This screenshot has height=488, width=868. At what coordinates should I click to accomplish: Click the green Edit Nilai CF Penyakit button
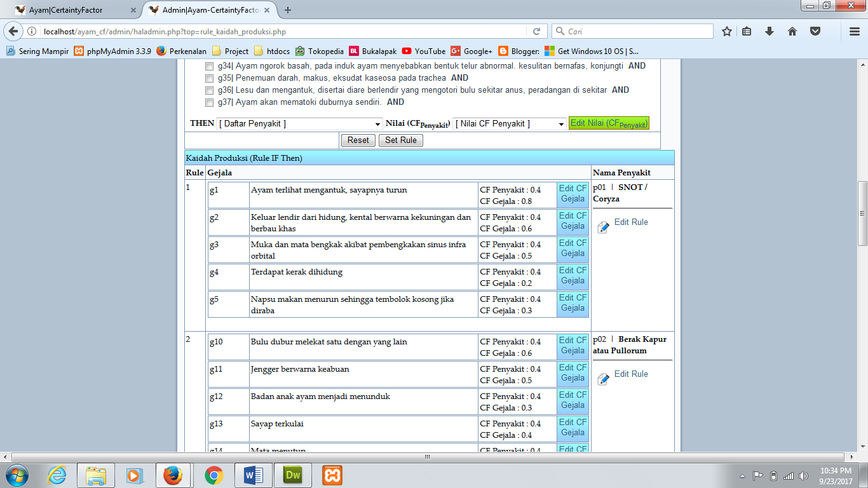(609, 124)
